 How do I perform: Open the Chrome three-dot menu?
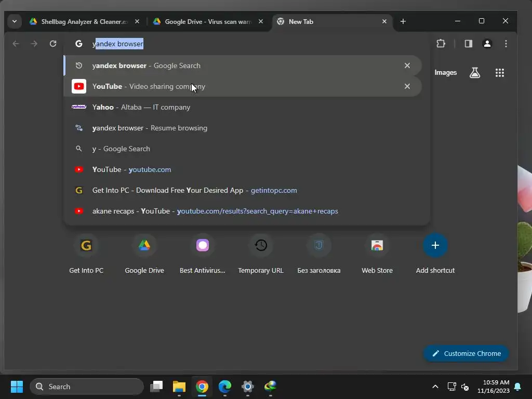pyautogui.click(x=506, y=44)
